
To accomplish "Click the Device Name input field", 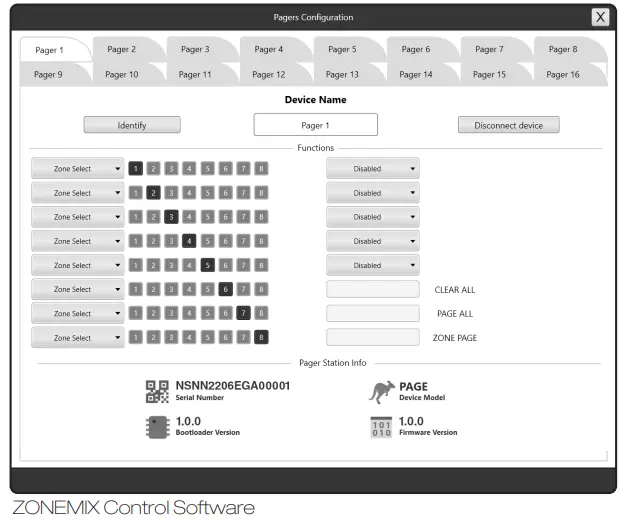I will click(315, 125).
